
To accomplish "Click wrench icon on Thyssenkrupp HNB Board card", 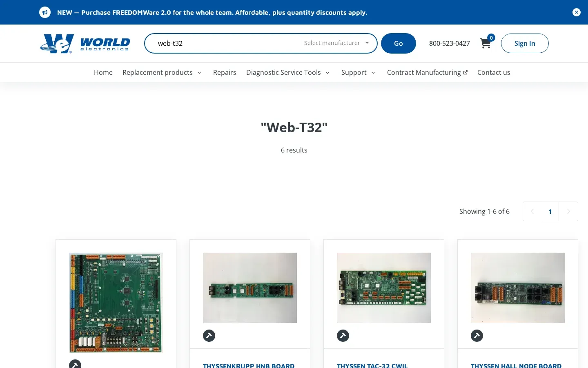I will (209, 336).
